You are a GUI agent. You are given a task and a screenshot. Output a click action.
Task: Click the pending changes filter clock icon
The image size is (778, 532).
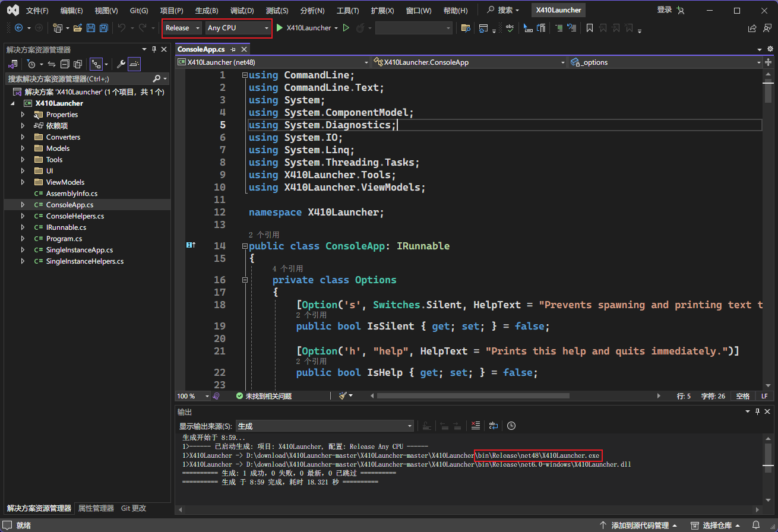pyautogui.click(x=31, y=64)
